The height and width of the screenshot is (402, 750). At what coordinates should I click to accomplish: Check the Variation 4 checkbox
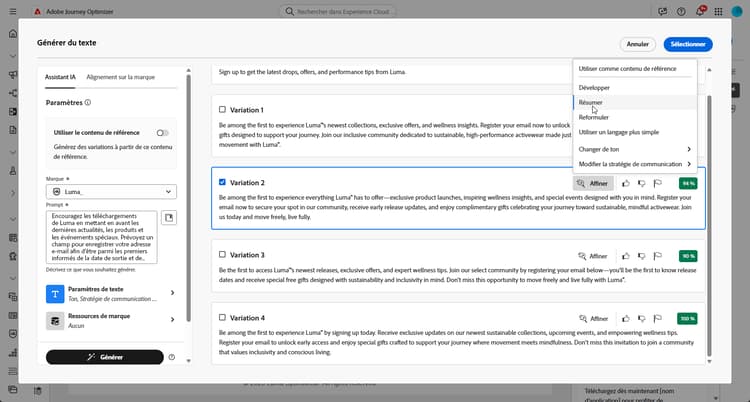222,317
